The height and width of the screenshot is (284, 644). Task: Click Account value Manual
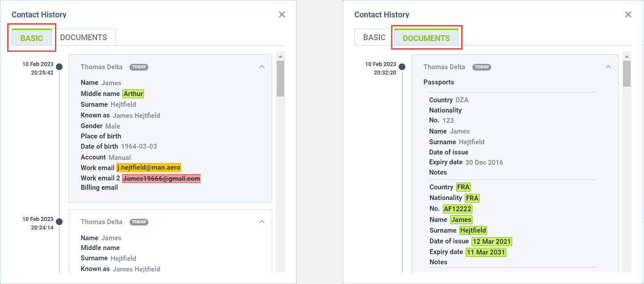[x=120, y=157]
